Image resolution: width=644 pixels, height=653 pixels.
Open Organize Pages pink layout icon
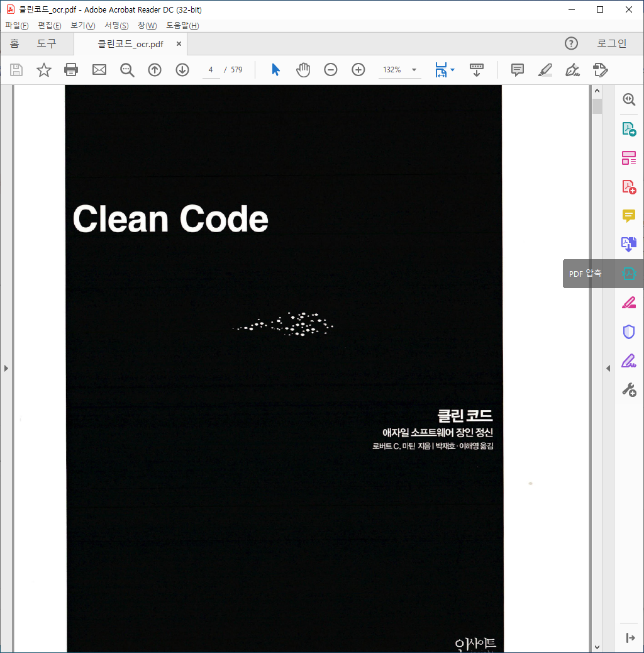tap(629, 158)
